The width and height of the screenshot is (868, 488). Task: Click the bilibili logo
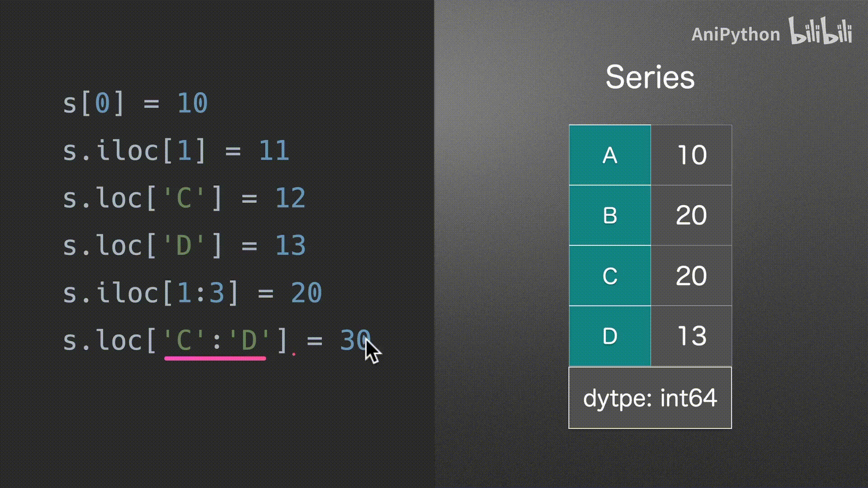tap(820, 31)
